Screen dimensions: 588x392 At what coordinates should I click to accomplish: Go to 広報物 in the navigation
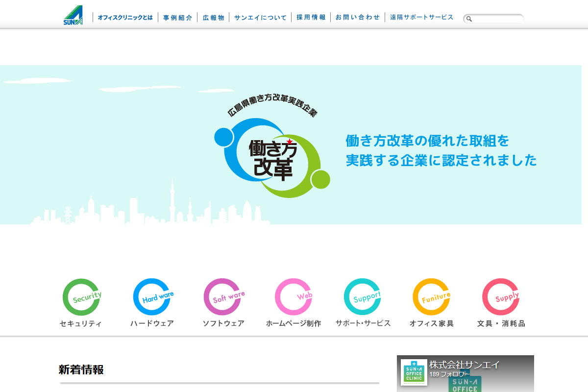[213, 18]
